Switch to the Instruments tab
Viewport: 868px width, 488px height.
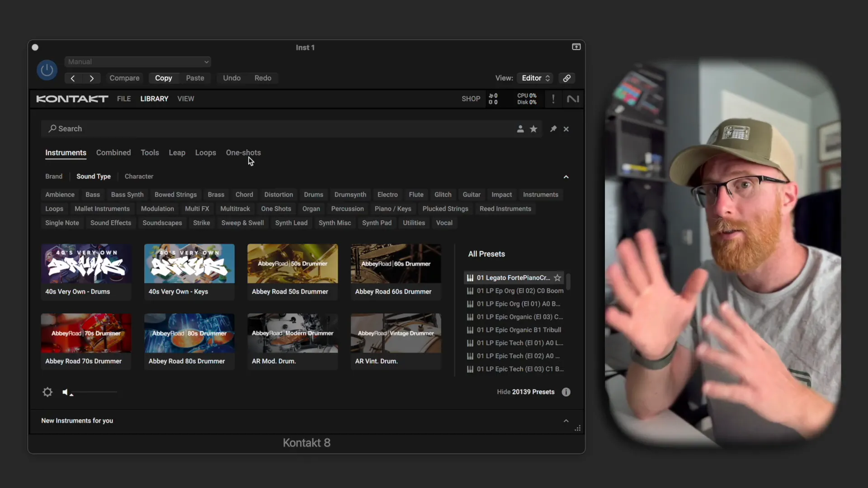point(66,153)
